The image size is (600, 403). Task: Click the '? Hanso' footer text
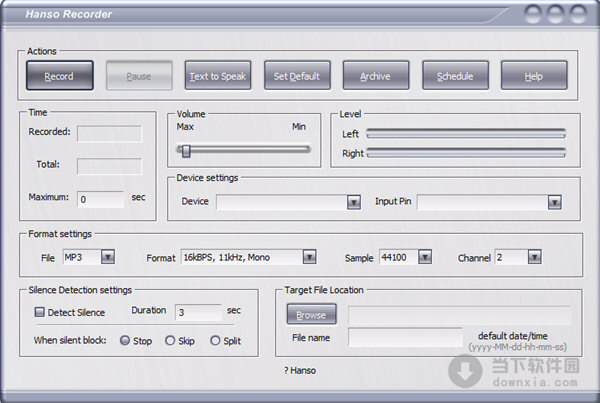pos(300,370)
